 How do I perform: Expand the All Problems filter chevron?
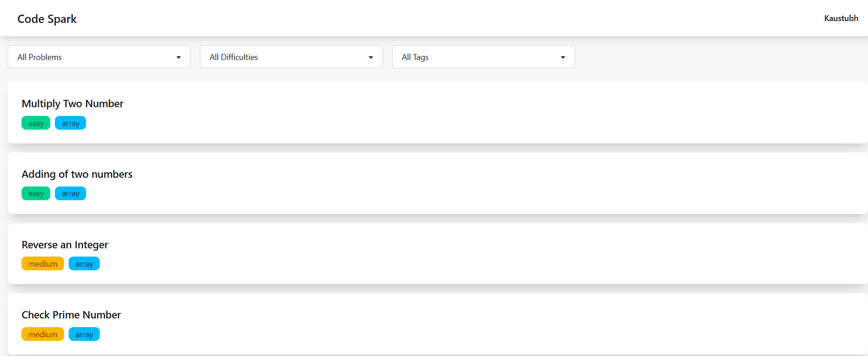(x=178, y=57)
